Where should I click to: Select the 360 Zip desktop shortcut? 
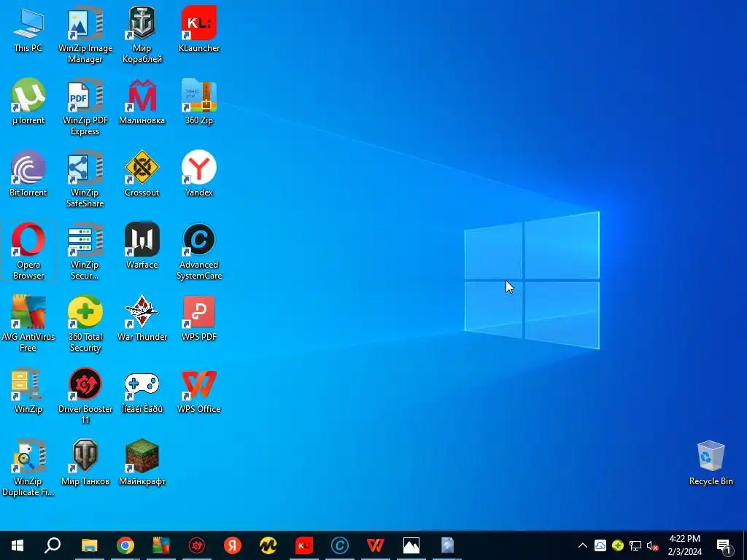point(199,102)
